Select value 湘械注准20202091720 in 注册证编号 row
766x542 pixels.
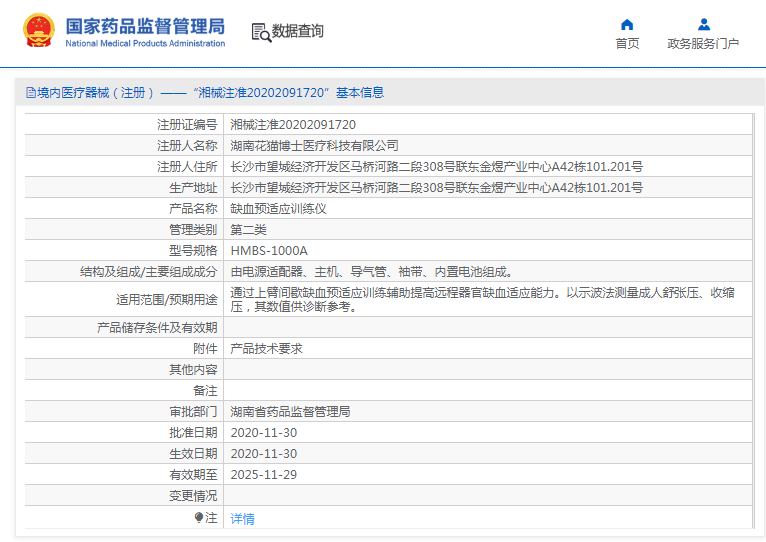tap(293, 125)
